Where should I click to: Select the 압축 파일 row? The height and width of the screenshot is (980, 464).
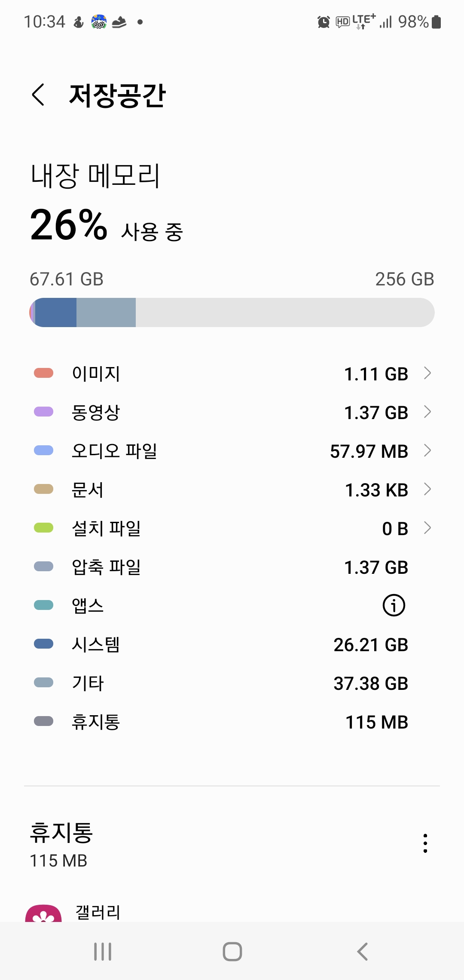coord(232,567)
